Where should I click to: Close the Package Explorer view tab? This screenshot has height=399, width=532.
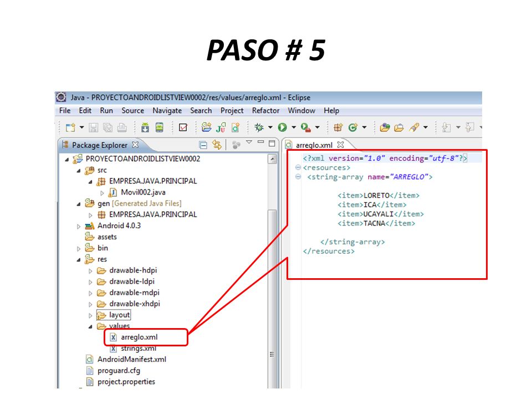coord(135,145)
